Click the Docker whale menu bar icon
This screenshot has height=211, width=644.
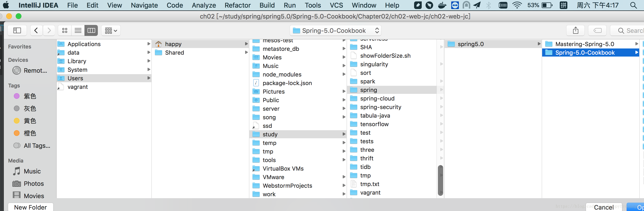coord(442,5)
